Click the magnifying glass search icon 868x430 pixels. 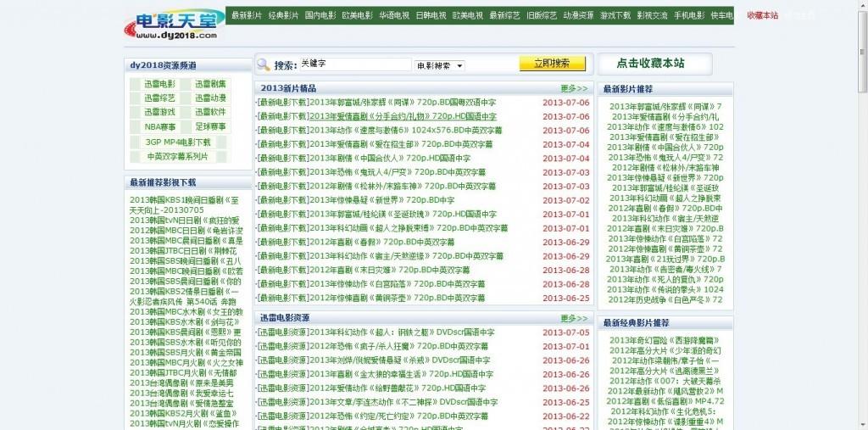click(264, 64)
